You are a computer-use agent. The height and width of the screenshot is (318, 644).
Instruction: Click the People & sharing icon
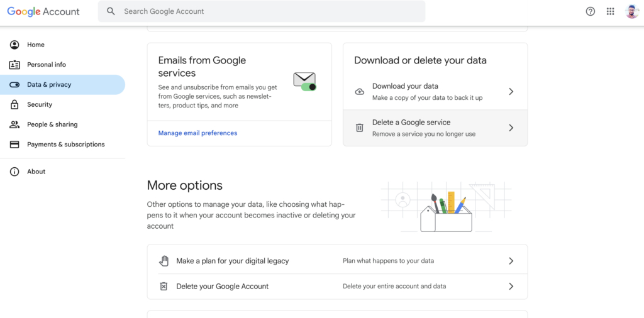tap(14, 124)
